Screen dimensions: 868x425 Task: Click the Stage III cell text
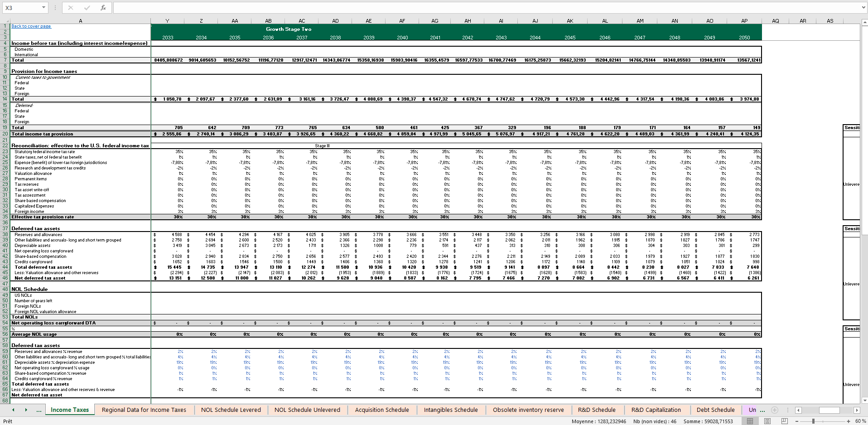322,146
